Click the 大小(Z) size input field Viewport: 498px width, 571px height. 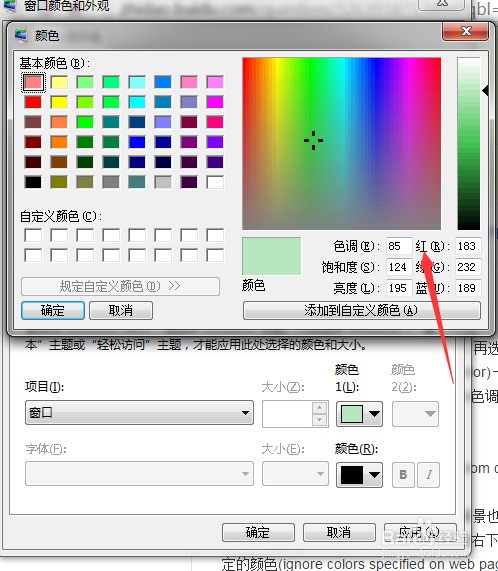[x=287, y=414]
